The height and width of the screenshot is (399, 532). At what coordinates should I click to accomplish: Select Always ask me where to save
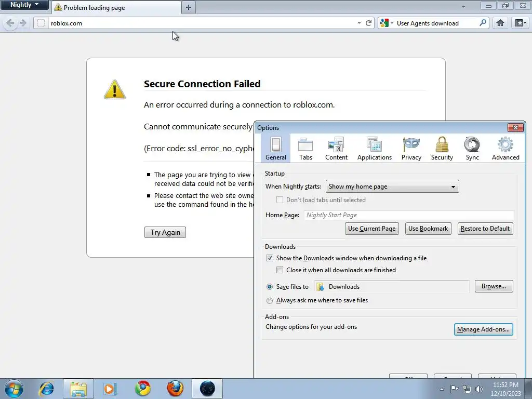pyautogui.click(x=270, y=301)
